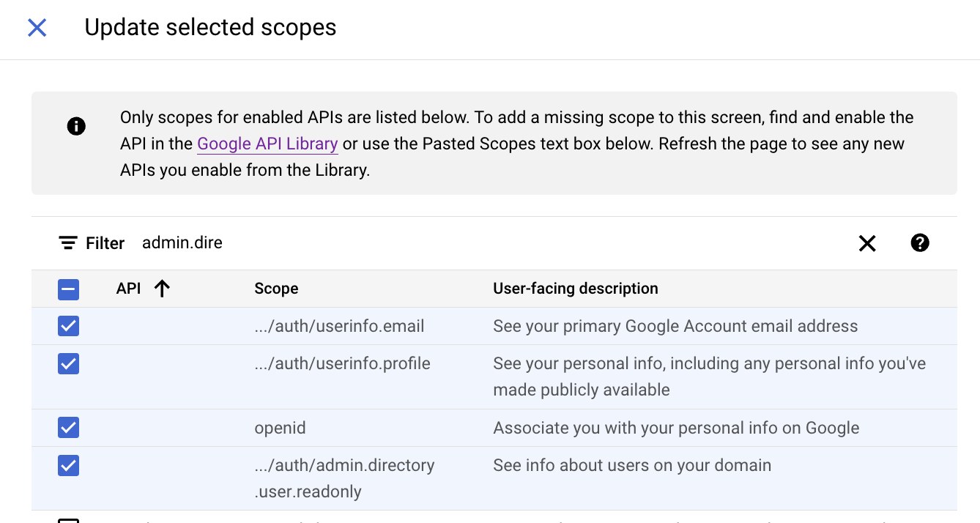Image resolution: width=980 pixels, height=523 pixels.
Task: Click the .../auth/userinfo.email scope text
Action: point(339,326)
